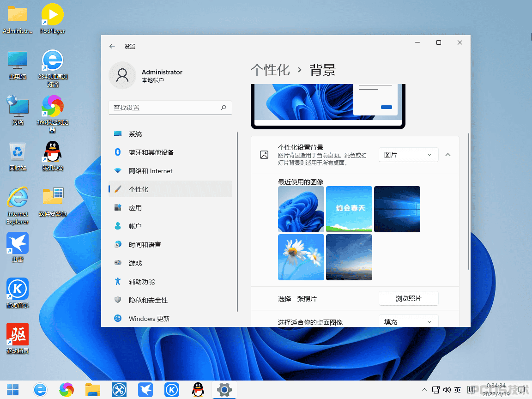Image resolution: width=532 pixels, height=399 pixels.
Task: Open 隐私和安全性 settings category
Action: (x=170, y=300)
